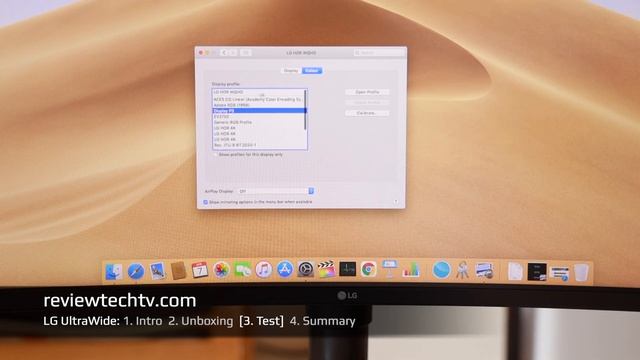This screenshot has width=640, height=360.
Task: Open the AirPlay Display dropdown
Action: coord(276,191)
